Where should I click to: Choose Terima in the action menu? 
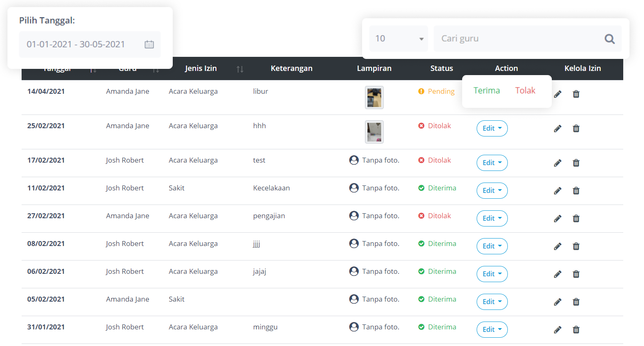click(487, 91)
